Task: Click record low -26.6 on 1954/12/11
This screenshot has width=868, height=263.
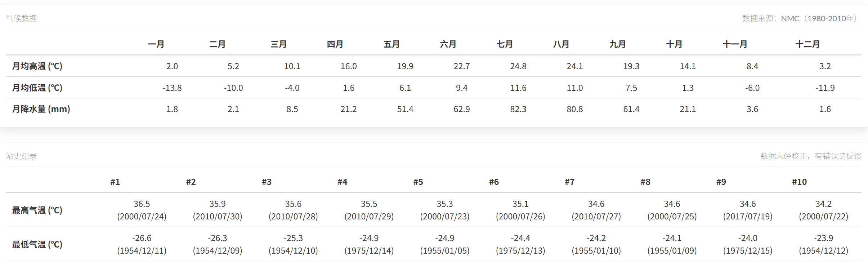Action: [142, 244]
